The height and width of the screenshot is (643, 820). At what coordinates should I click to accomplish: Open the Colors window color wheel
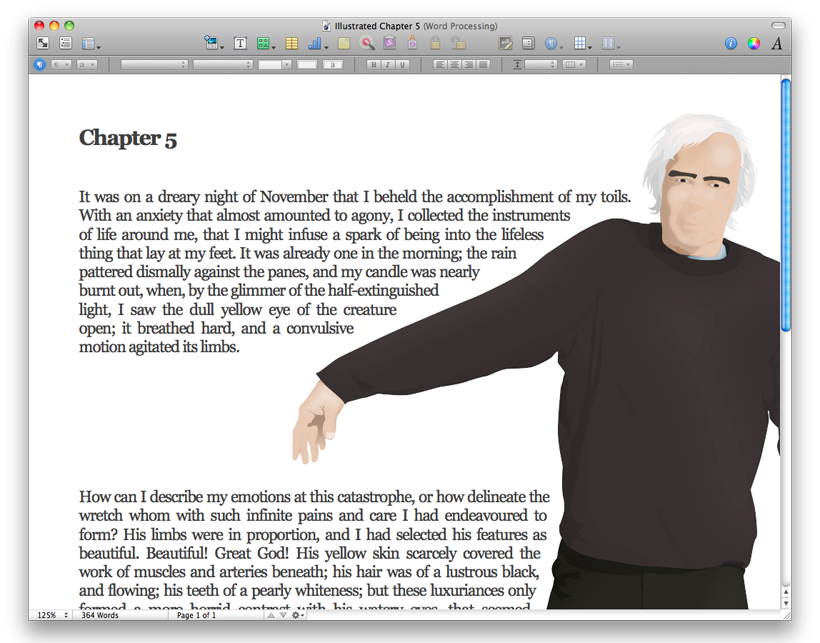click(754, 43)
